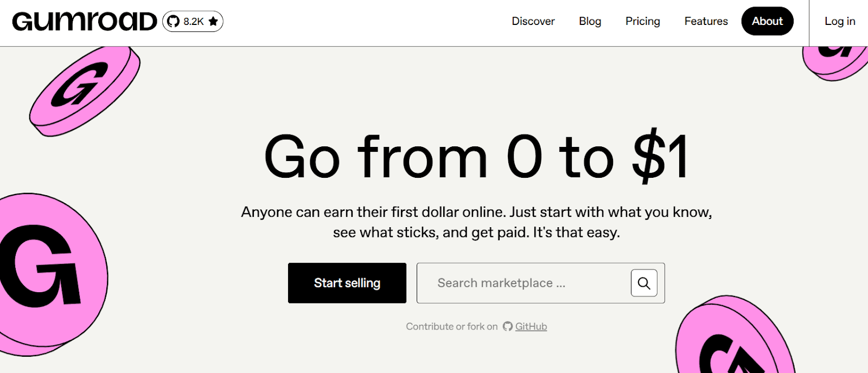Click the 'Go from 0 to $1' headline
This screenshot has height=373, width=868.
476,156
